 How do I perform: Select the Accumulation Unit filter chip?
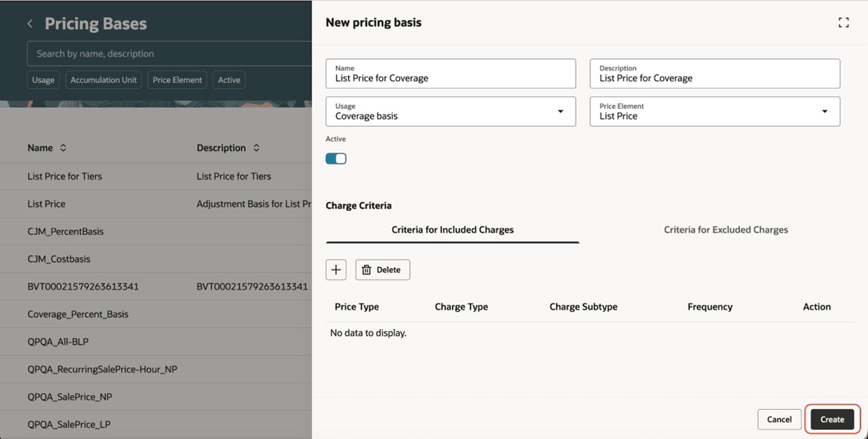click(x=103, y=80)
